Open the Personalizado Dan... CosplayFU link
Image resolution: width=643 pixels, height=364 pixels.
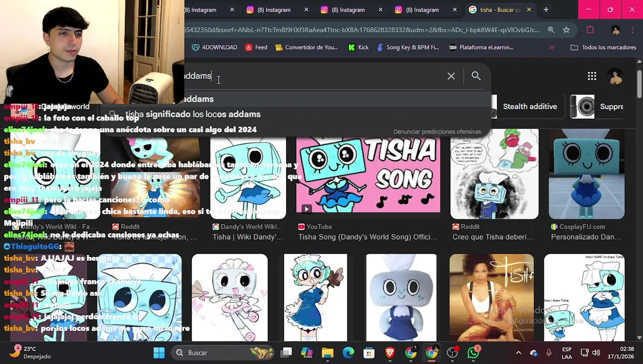click(586, 237)
